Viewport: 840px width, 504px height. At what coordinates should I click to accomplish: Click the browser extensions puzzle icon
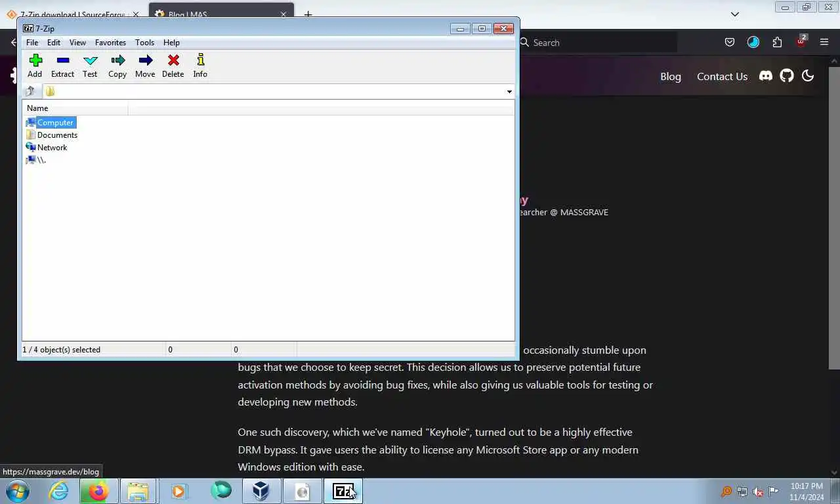pos(777,43)
